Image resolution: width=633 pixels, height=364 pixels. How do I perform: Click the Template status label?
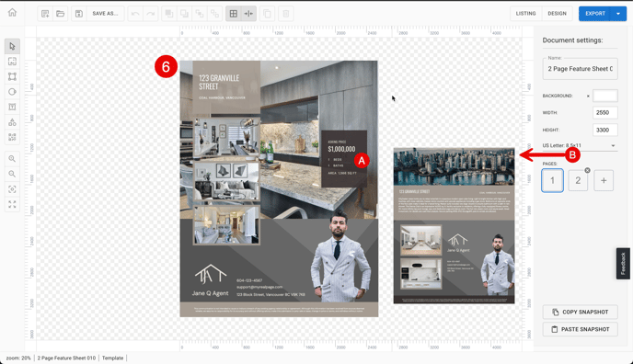[x=112, y=358]
